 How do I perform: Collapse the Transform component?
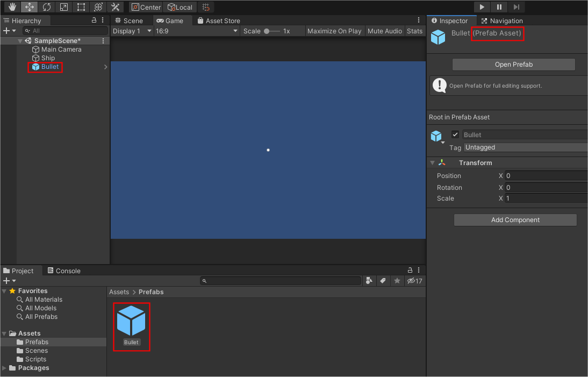[432, 163]
